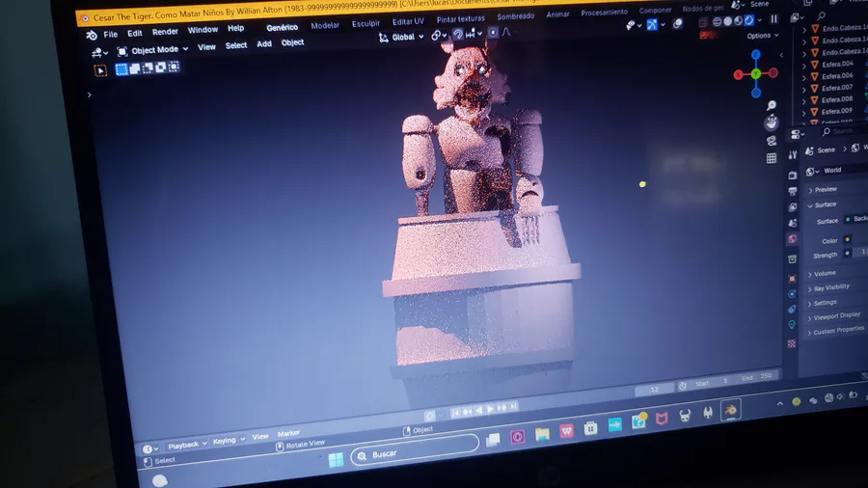Toggle viewport gizmos button
This screenshot has width=868, height=488.
coord(652,24)
